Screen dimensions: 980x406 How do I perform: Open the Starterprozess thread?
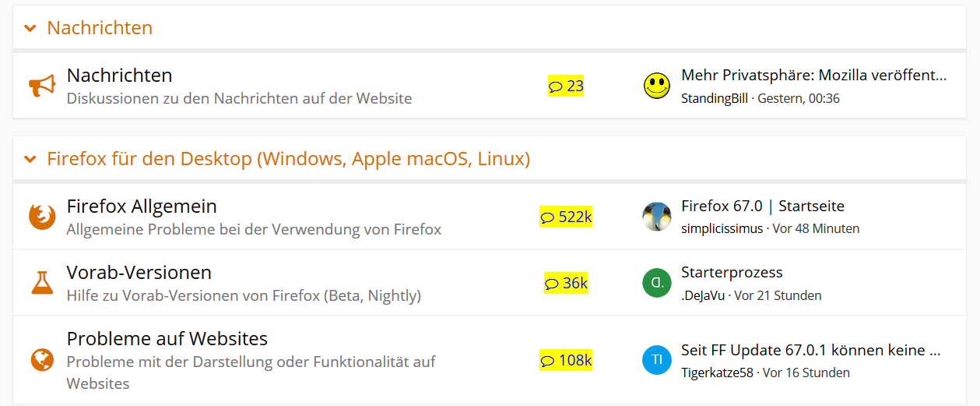coord(732,273)
